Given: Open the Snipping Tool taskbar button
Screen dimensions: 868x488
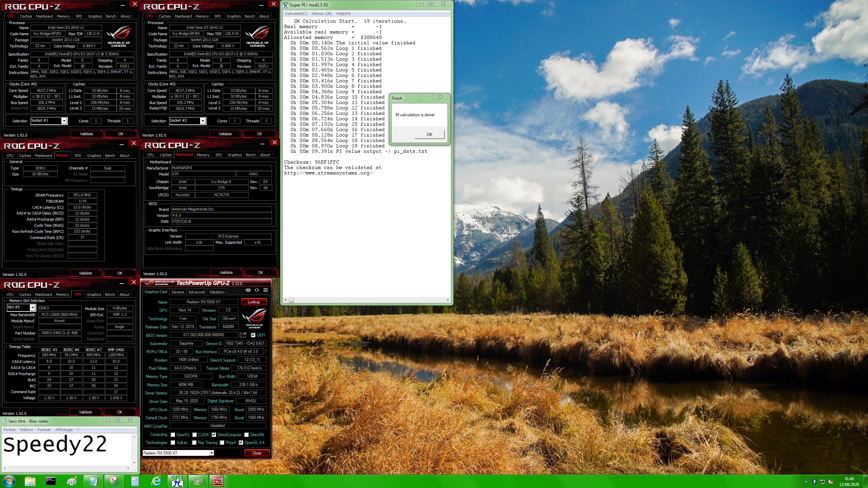Looking at the screenshot, I should [x=114, y=481].
